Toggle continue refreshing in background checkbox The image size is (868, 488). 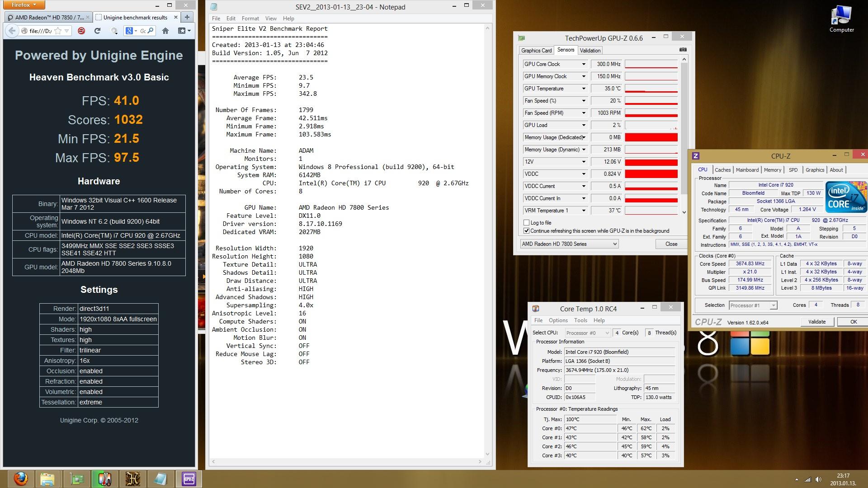coord(526,231)
